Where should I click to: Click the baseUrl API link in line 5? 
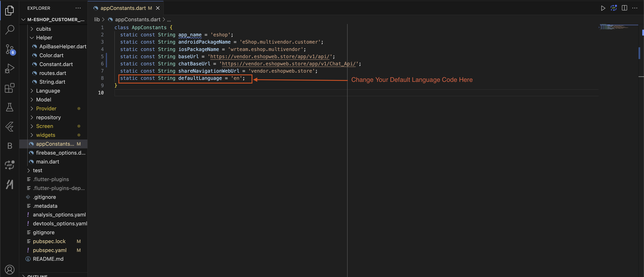(x=270, y=57)
